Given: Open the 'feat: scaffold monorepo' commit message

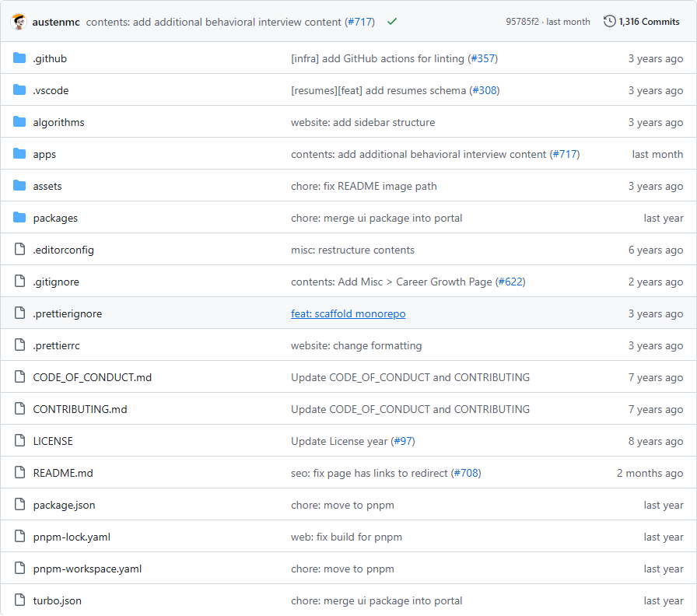Looking at the screenshot, I should (x=348, y=313).
